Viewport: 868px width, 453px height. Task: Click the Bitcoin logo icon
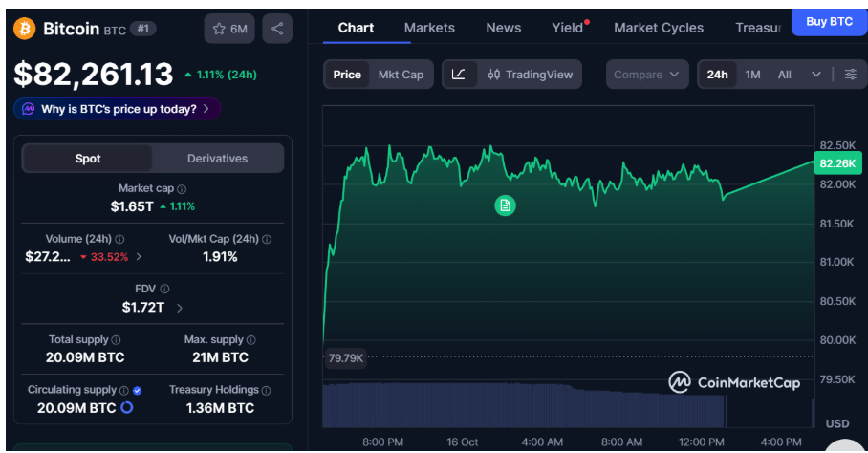click(24, 29)
